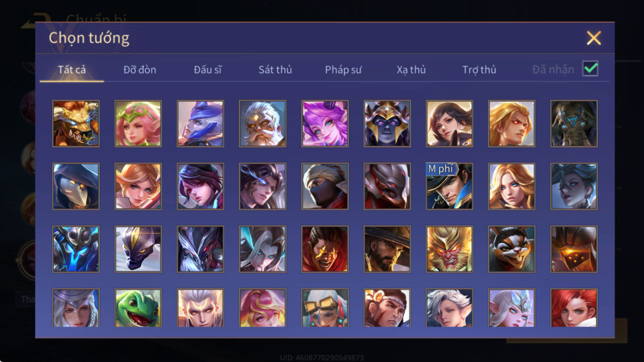Viewport: 644px width, 362px height.
Task: Choose the hero marked 'M phí'
Action: (449, 186)
